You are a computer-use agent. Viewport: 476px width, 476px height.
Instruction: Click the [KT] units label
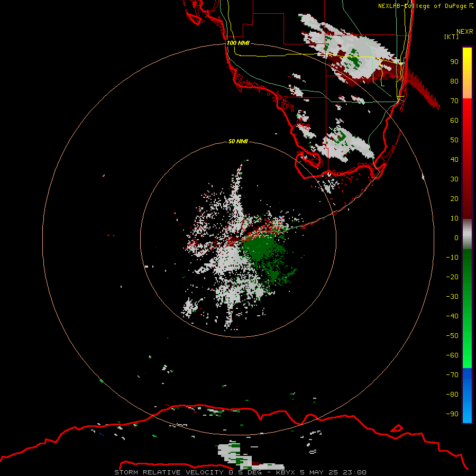pos(451,36)
